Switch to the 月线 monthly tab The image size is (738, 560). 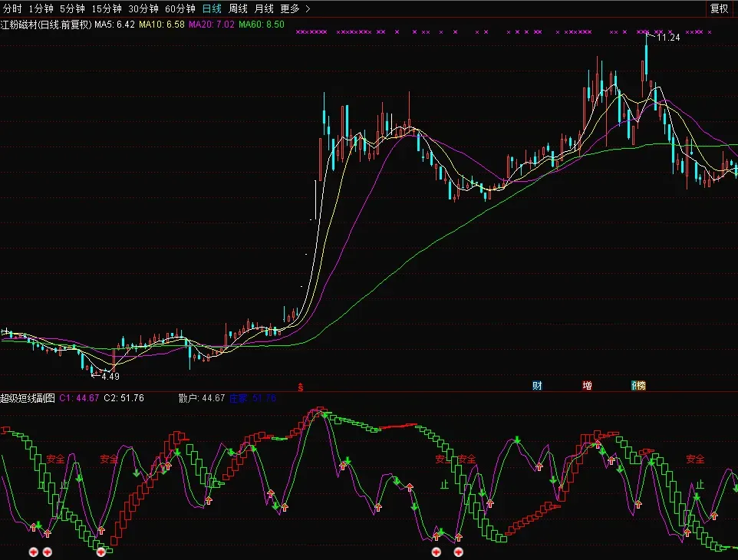[264, 8]
